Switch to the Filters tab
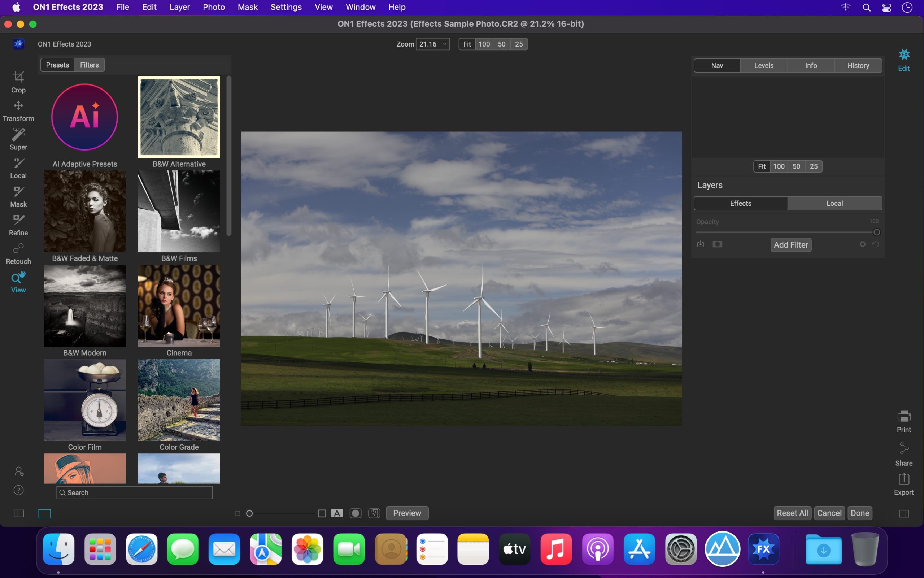924x578 pixels. pyautogui.click(x=89, y=65)
